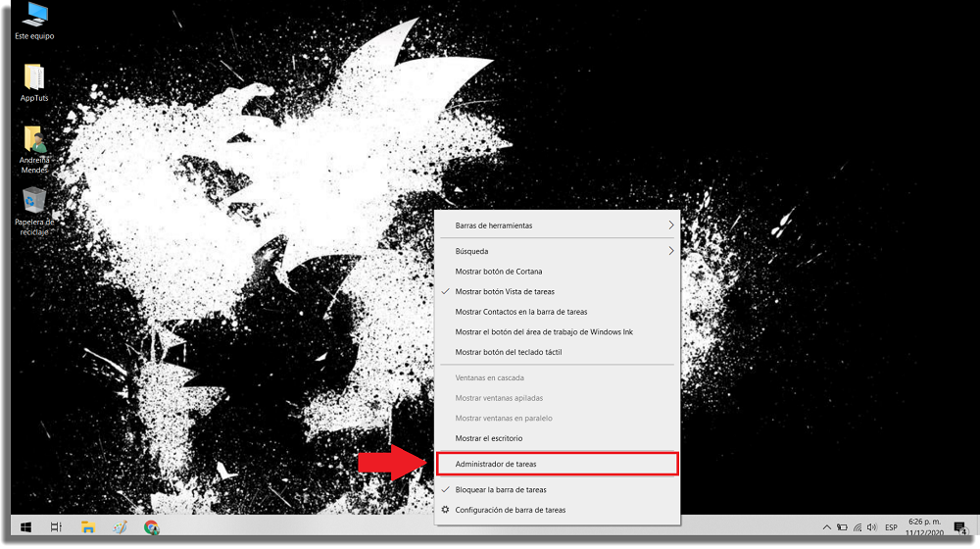This screenshot has height=549, width=980.
Task: Click Mostrar botón de Cortana
Action: [x=558, y=272]
